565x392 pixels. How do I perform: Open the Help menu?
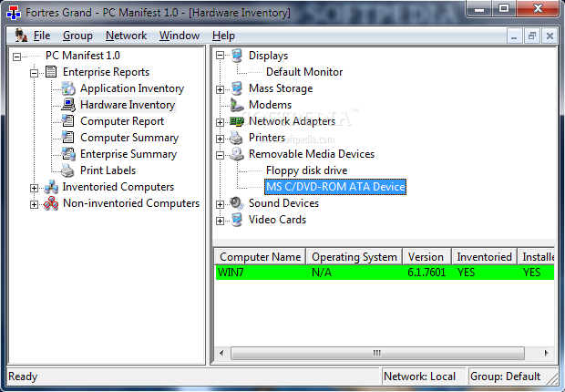point(223,36)
